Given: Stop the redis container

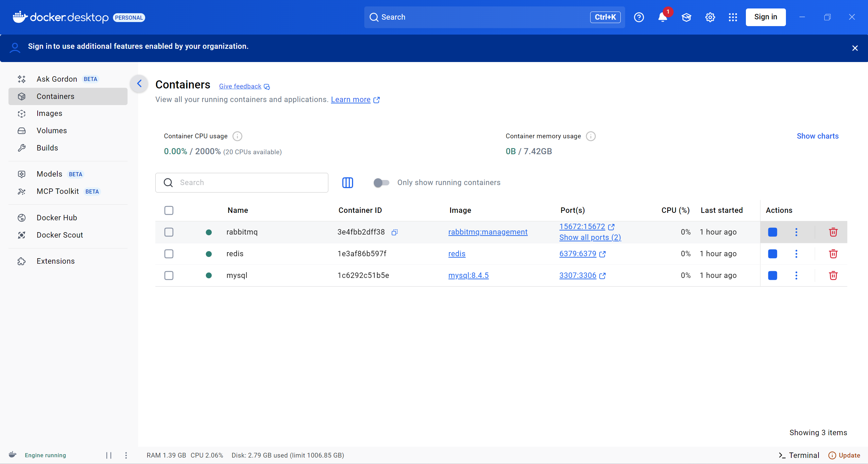Looking at the screenshot, I should tap(772, 254).
